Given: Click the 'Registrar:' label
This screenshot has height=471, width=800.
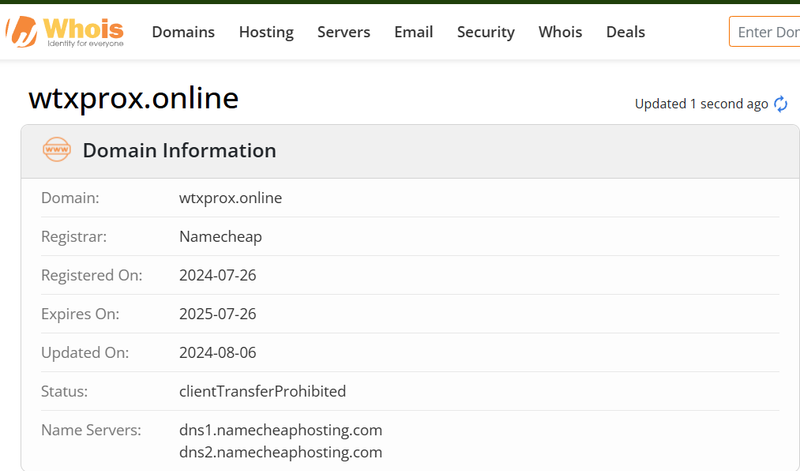Looking at the screenshot, I should [x=74, y=237].
